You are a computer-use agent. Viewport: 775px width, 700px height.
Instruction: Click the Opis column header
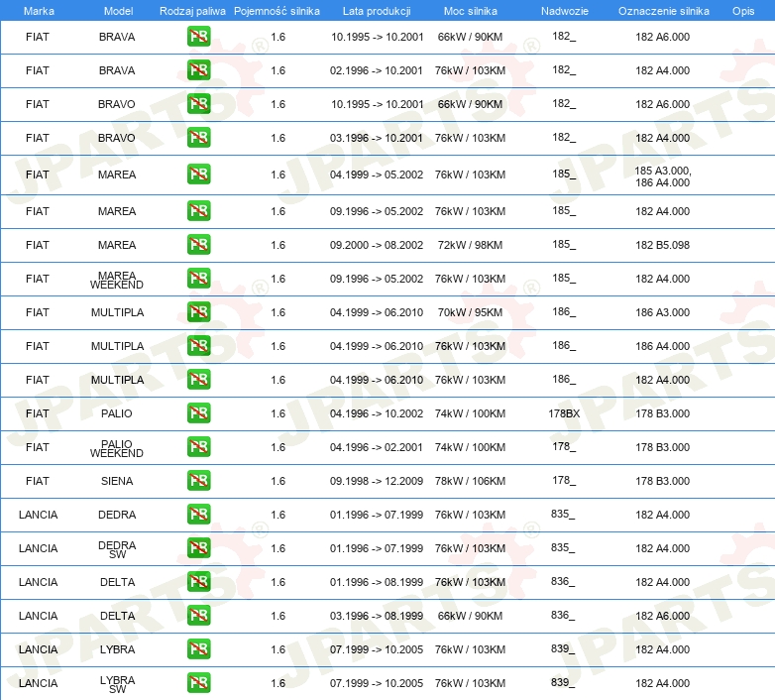coord(743,11)
